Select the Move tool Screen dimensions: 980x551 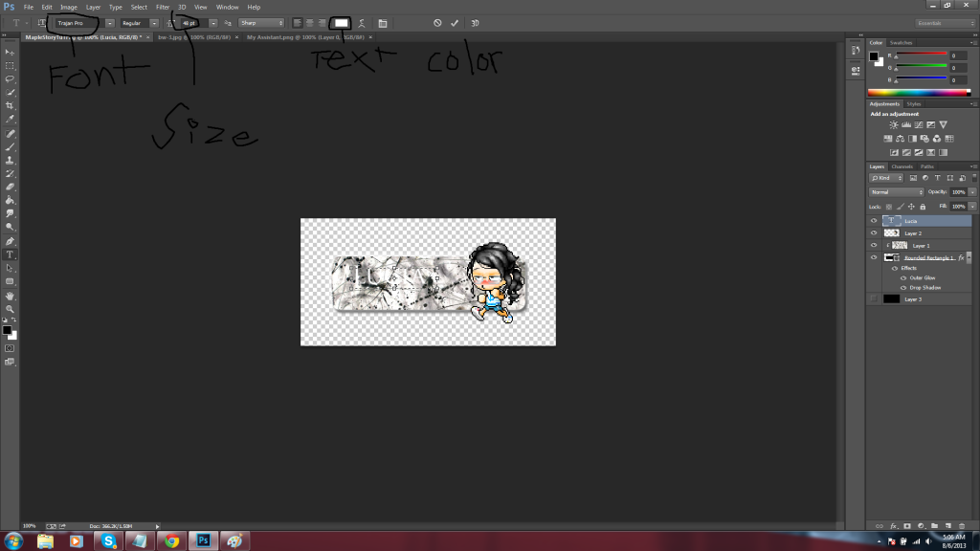[10, 53]
